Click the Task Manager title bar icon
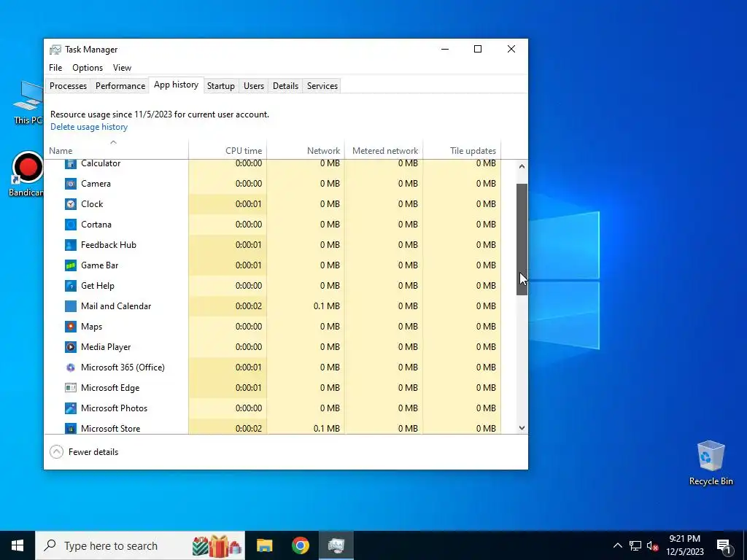 tap(55, 50)
